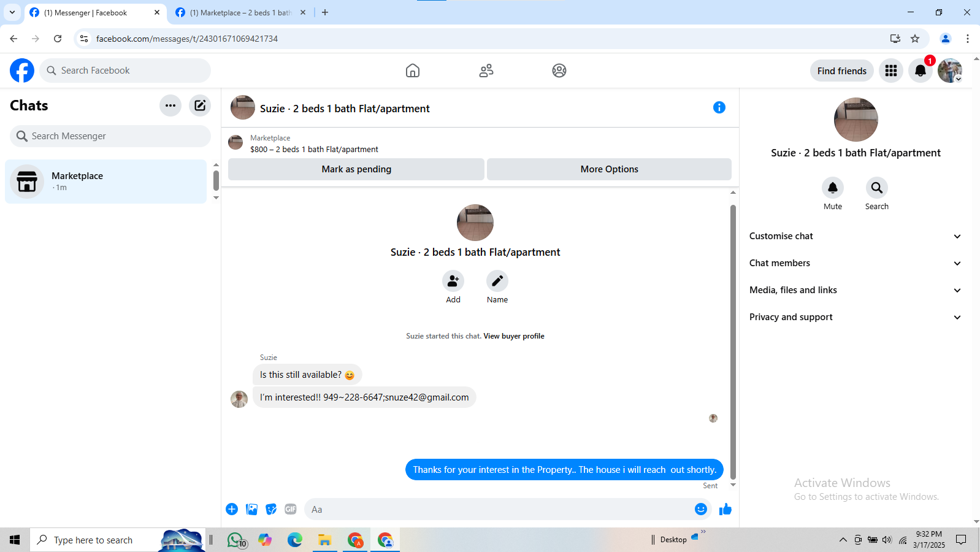Open Chrome profile icon
The width and height of the screenshot is (980, 552).
click(x=946, y=39)
